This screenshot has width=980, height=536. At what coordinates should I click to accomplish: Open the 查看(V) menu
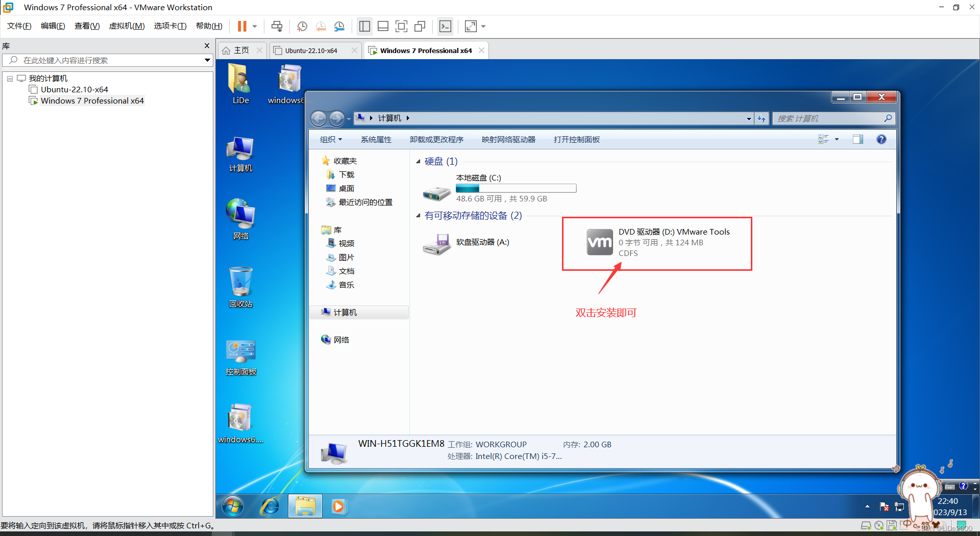87,26
